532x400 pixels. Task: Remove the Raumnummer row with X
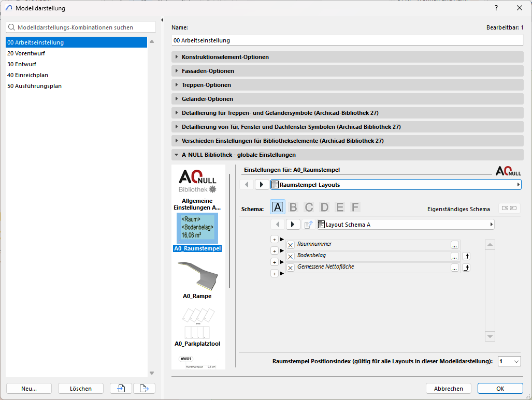coord(291,245)
